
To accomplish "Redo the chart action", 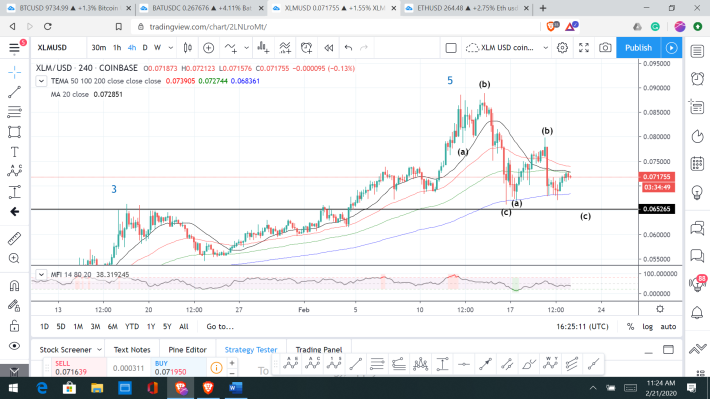I will pos(364,48).
